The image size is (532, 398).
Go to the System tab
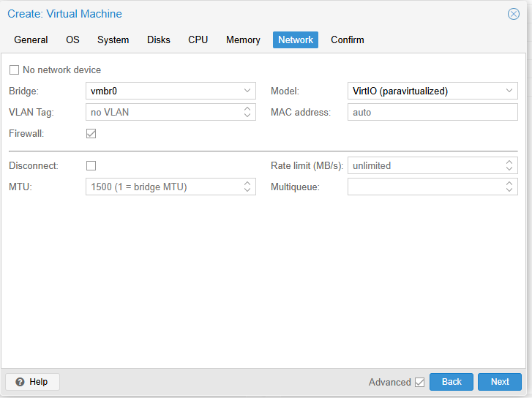113,40
